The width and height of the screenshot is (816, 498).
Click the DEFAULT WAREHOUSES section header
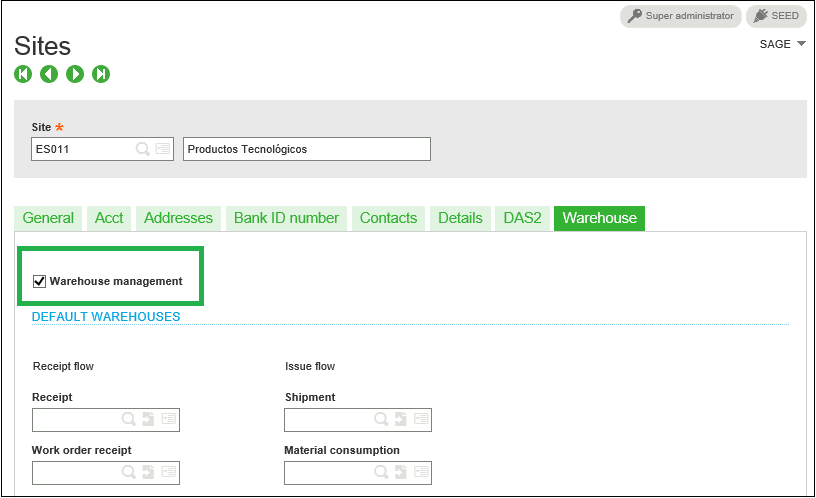click(106, 316)
